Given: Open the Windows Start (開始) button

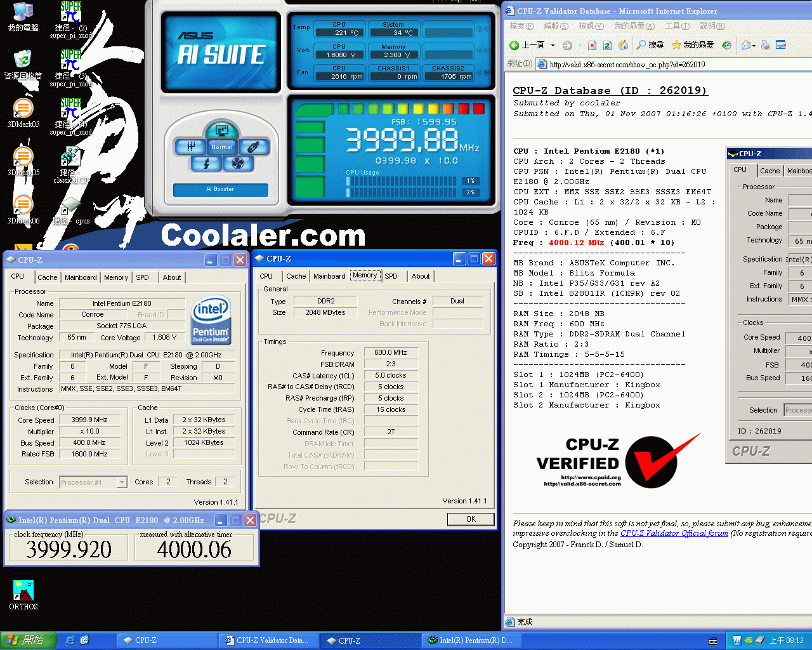Looking at the screenshot, I should [28, 640].
